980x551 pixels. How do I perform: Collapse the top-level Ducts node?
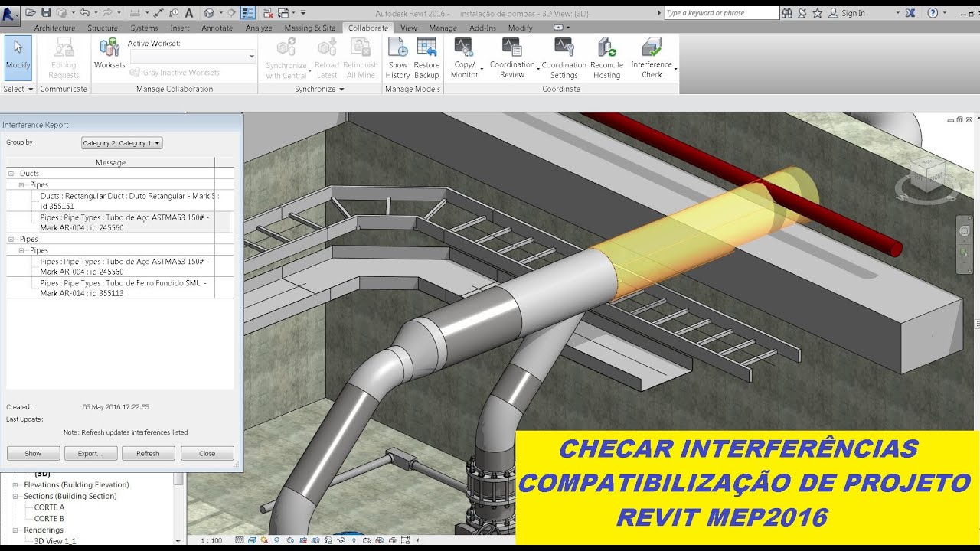pyautogui.click(x=11, y=174)
